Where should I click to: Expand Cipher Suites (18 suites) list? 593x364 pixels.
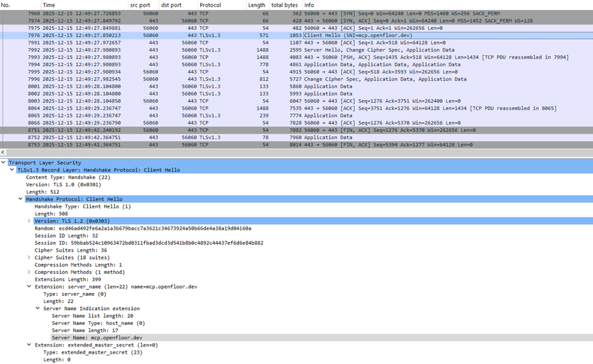click(x=30, y=257)
